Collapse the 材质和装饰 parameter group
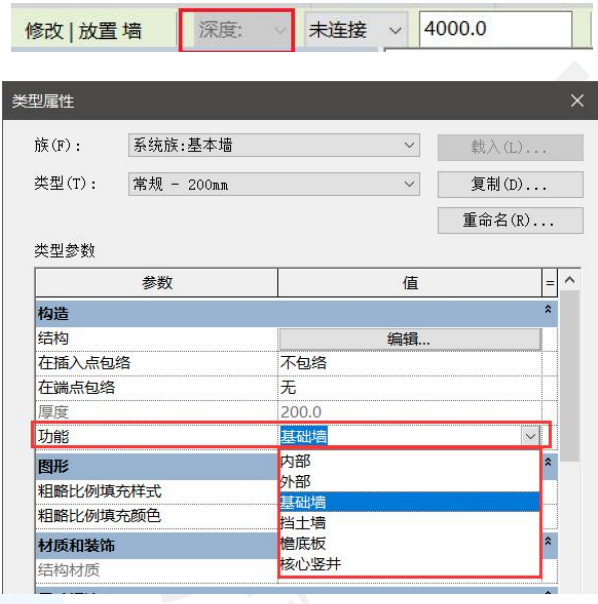 [548, 541]
